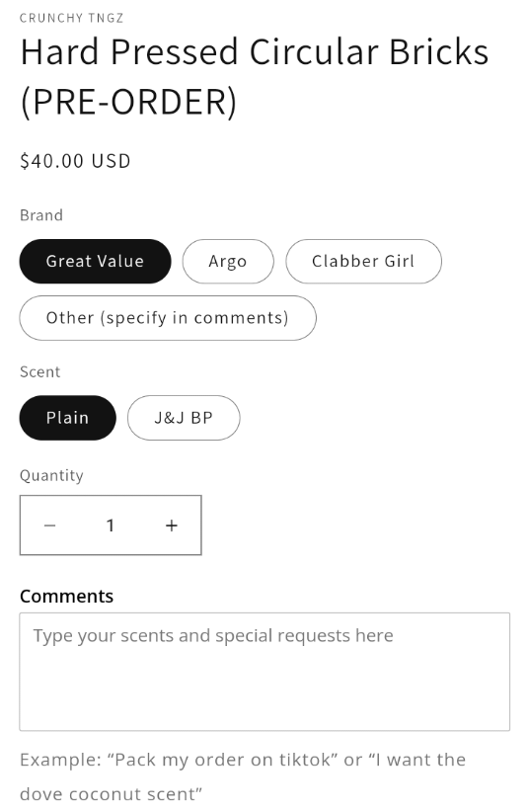Image resolution: width=529 pixels, height=812 pixels.
Task: Click the Example helper text about tiktok
Action: click(243, 760)
